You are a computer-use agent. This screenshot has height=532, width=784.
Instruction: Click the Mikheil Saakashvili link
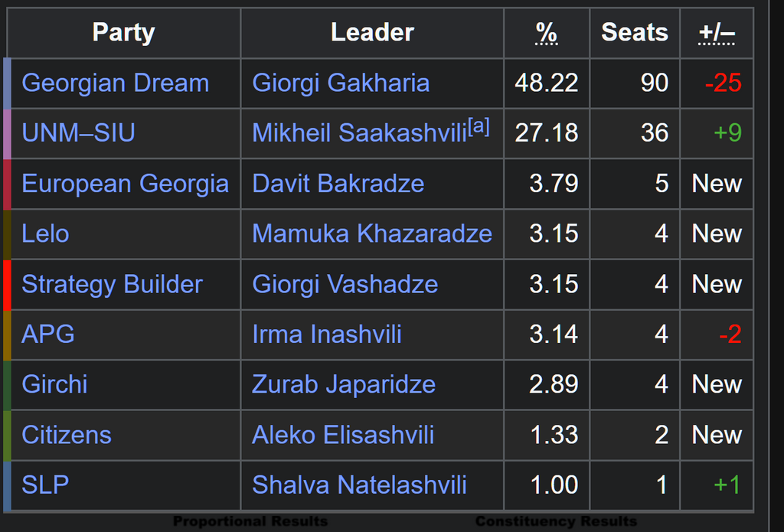[360, 133]
